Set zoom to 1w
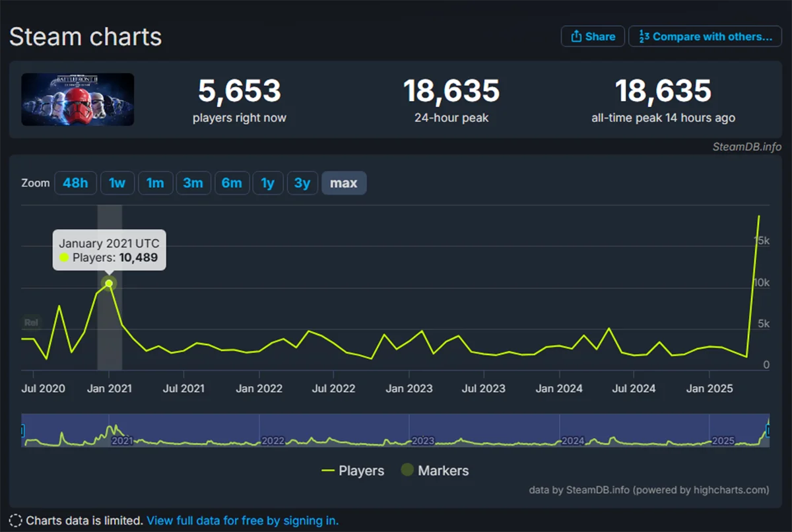 coord(117,183)
